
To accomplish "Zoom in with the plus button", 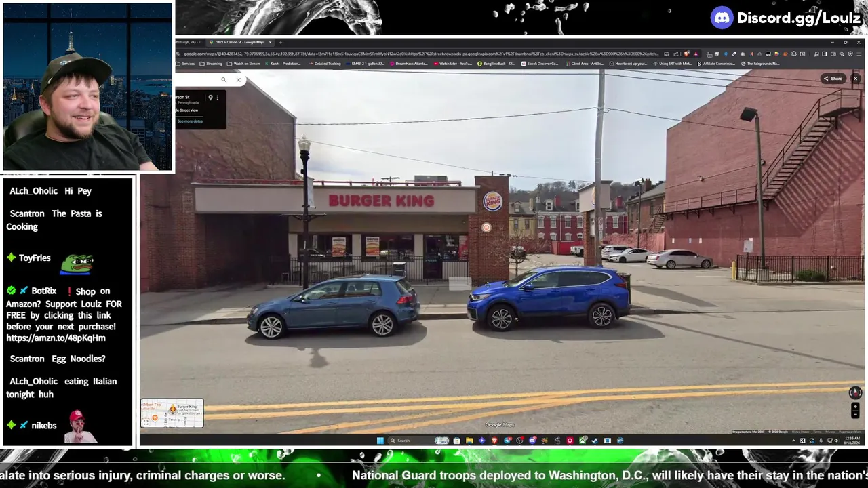I will click(x=855, y=407).
